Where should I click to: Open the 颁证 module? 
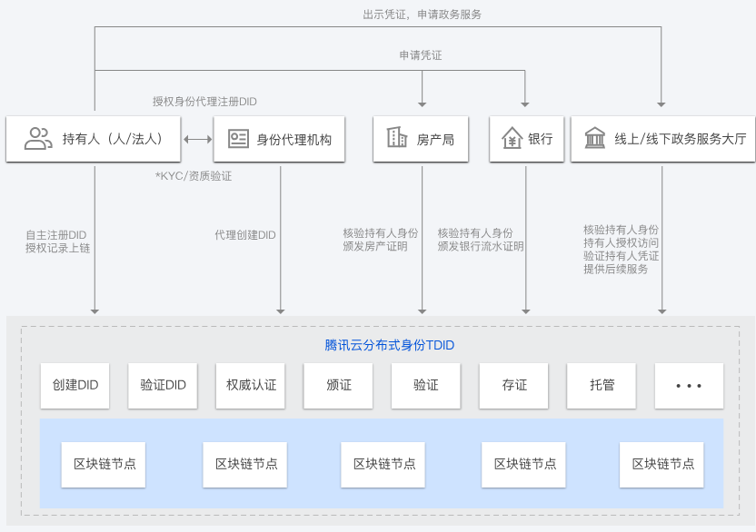pyautogui.click(x=337, y=385)
